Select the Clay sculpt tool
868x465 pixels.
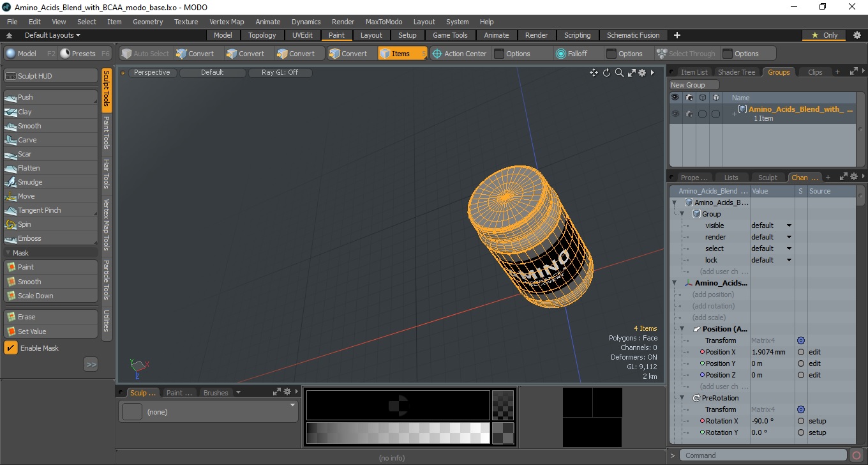[51, 112]
